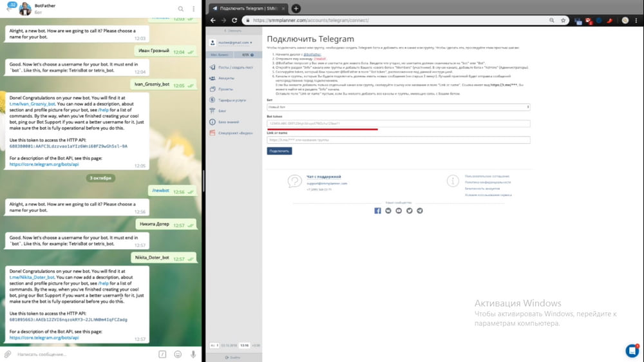Open the BotFather chat options menu
The image size is (644, 362).
pos(193,8)
